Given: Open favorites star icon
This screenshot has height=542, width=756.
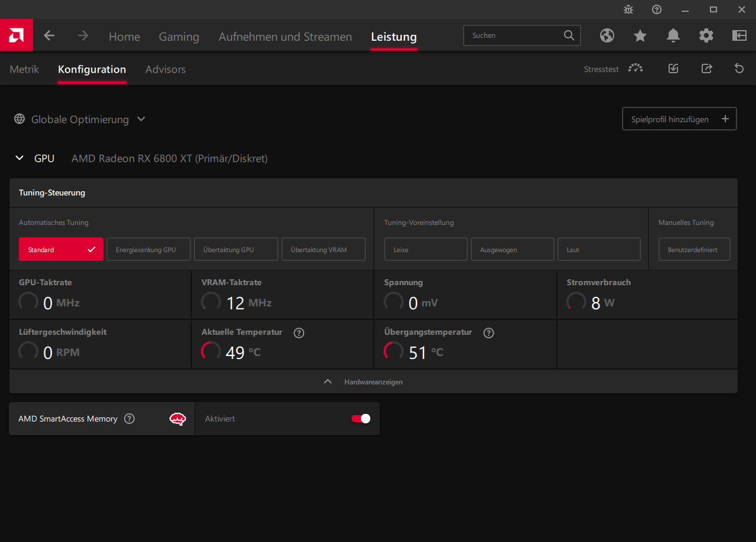Looking at the screenshot, I should point(640,35).
